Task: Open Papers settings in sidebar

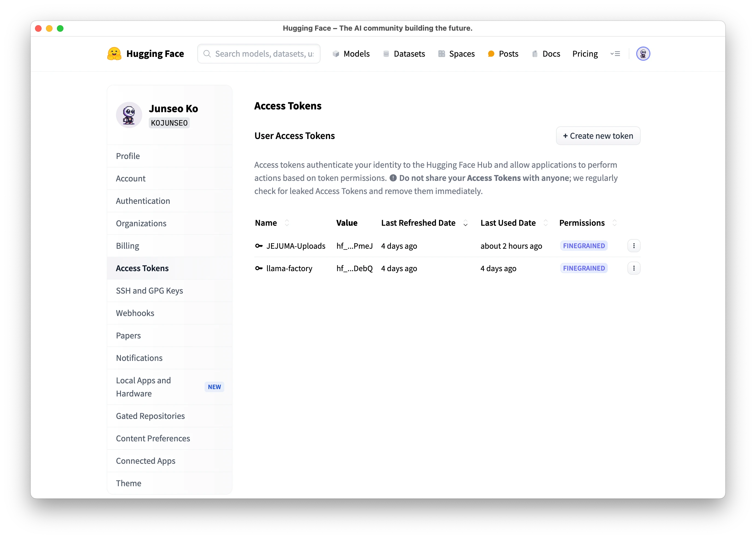Action: pyautogui.click(x=170, y=335)
